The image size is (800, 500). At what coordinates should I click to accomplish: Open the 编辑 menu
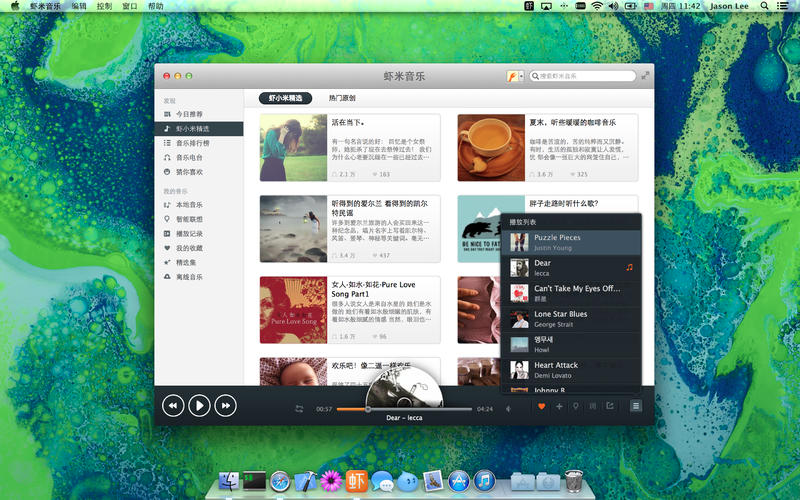pos(79,6)
